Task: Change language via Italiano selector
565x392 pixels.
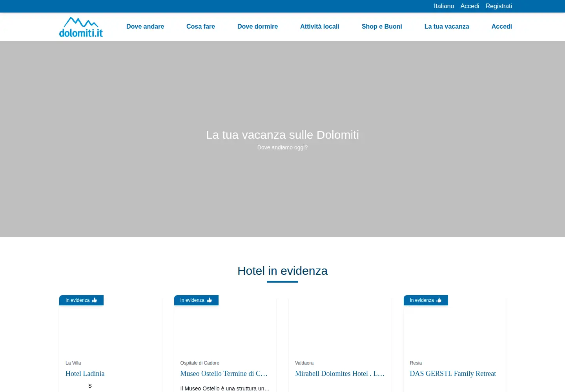Action: [444, 6]
